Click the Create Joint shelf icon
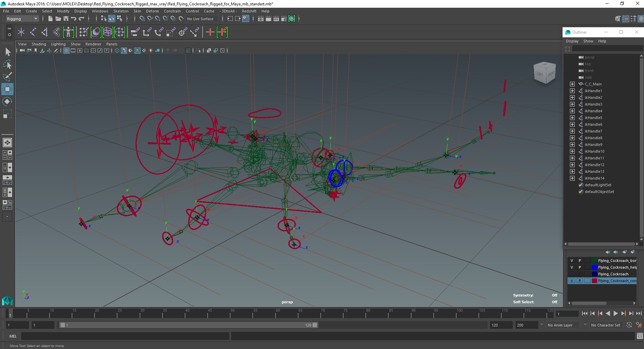Image resolution: width=644 pixels, height=349 pixels. coord(33,32)
